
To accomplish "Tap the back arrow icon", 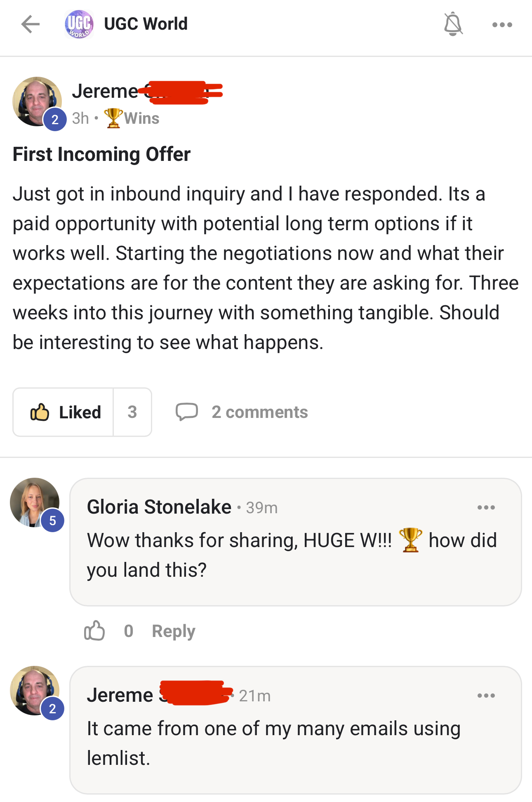I will coord(31,24).
